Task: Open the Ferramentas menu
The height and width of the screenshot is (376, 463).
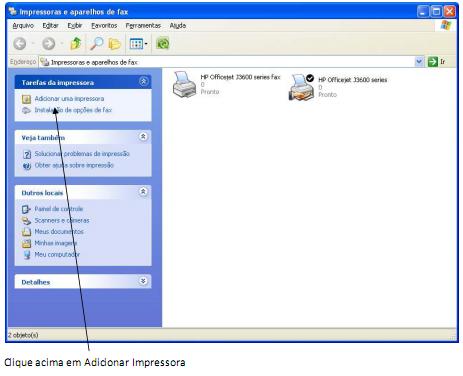Action: 143,26
